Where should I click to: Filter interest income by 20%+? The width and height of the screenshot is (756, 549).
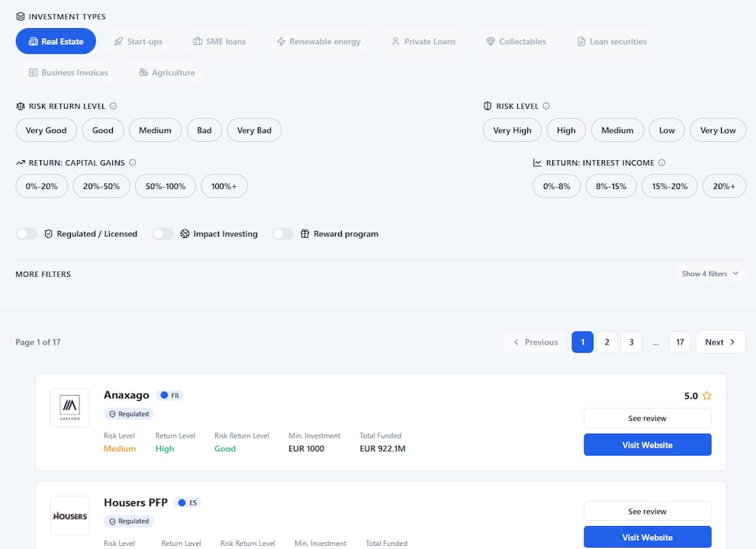coord(724,186)
